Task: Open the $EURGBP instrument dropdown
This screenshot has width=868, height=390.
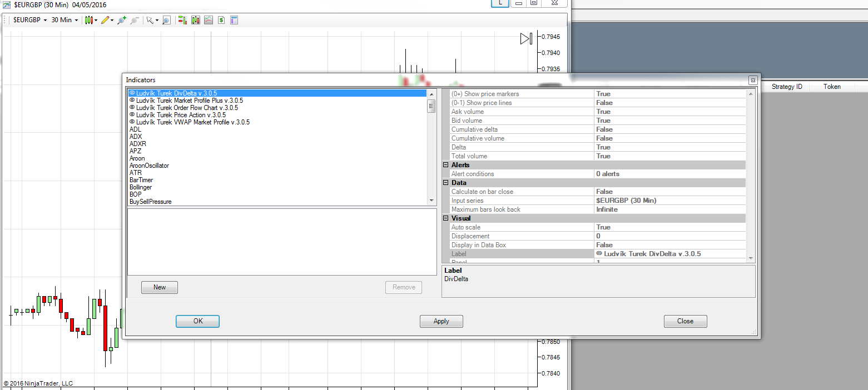Action: pyautogui.click(x=30, y=20)
